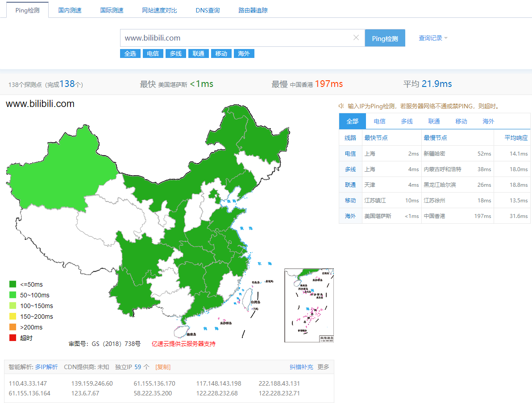
Task: Click the 100~150ms legend color swatch
Action: tap(12, 305)
